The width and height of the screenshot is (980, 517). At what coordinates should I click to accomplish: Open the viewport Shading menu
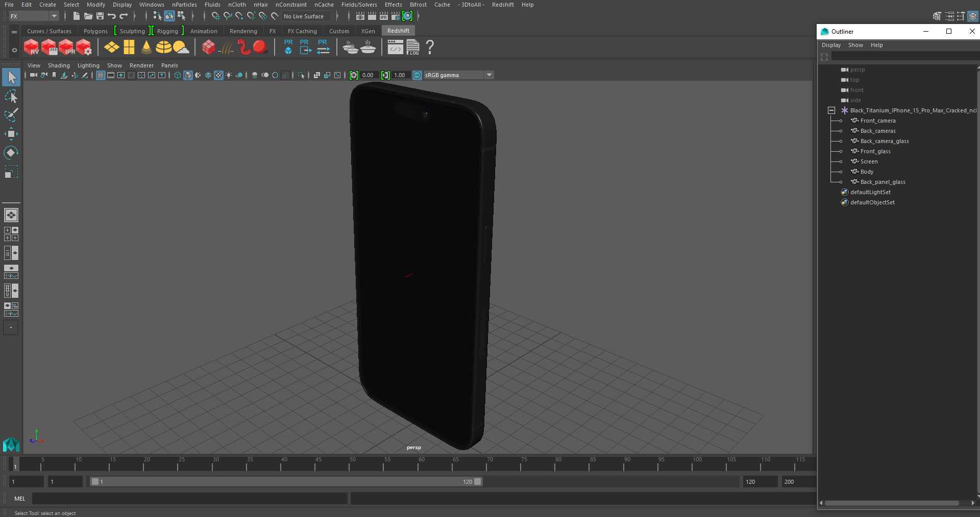(59, 65)
